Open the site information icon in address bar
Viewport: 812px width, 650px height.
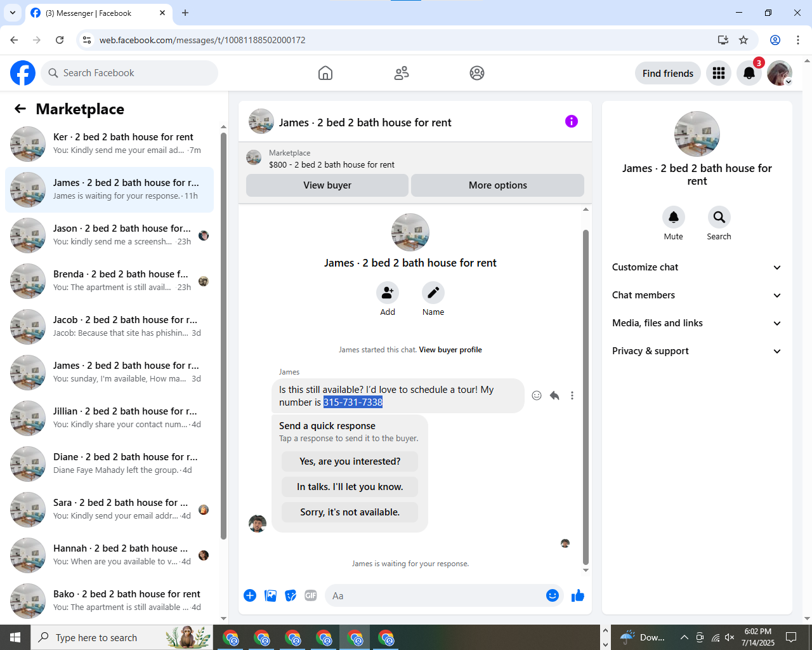pyautogui.click(x=87, y=40)
